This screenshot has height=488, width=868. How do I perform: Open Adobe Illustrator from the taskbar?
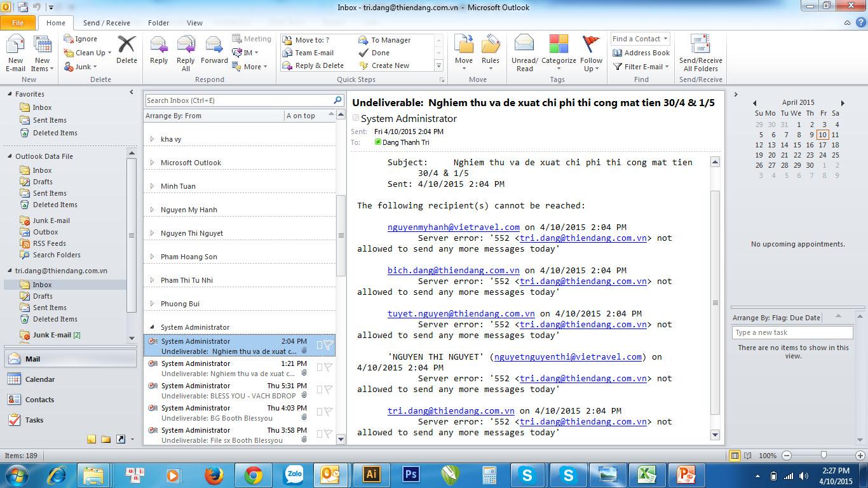pos(371,475)
